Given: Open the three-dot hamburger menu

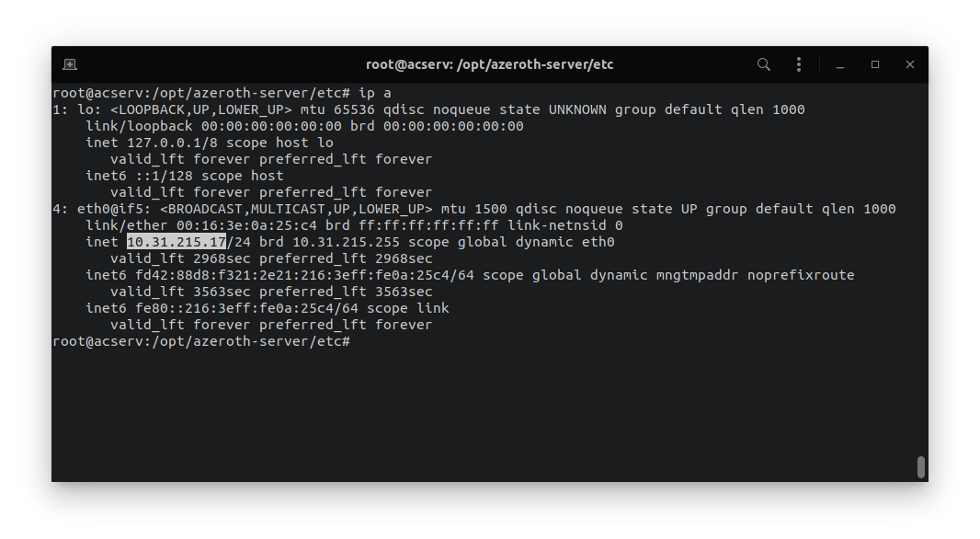Looking at the screenshot, I should pos(799,64).
